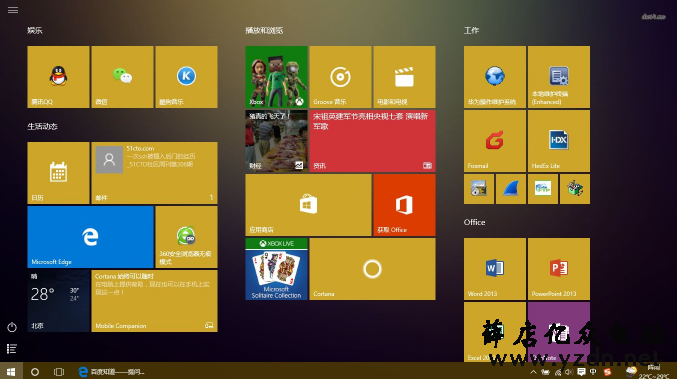Open the All apps list icon
677x379 pixels.
pos(12,349)
